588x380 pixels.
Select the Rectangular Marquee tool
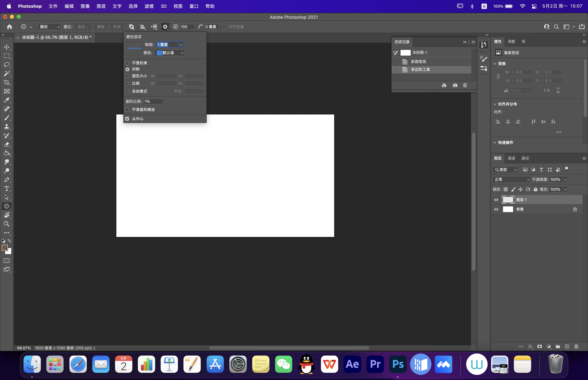[7, 56]
